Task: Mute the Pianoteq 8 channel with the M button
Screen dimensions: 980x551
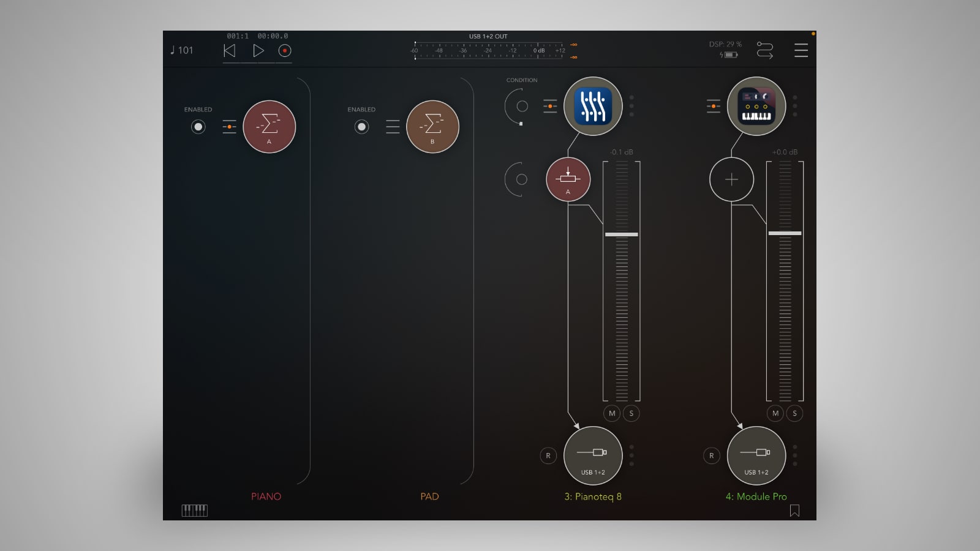Action: tap(611, 413)
